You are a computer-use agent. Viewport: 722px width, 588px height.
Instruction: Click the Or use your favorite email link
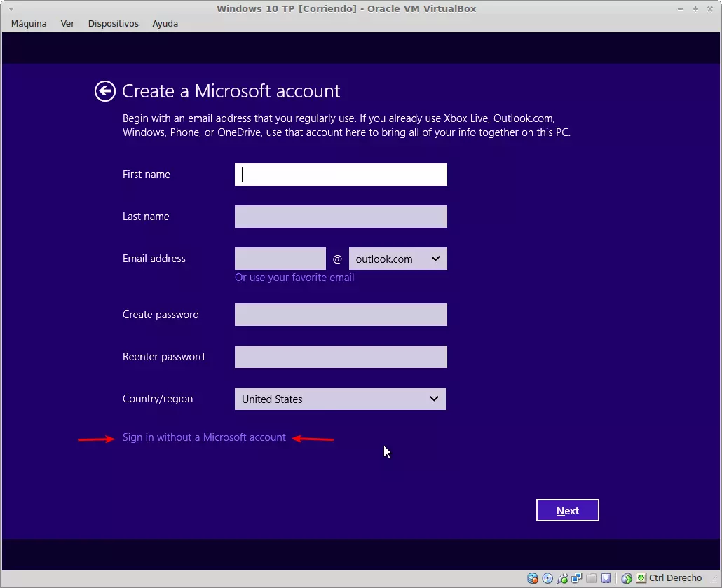pos(294,278)
